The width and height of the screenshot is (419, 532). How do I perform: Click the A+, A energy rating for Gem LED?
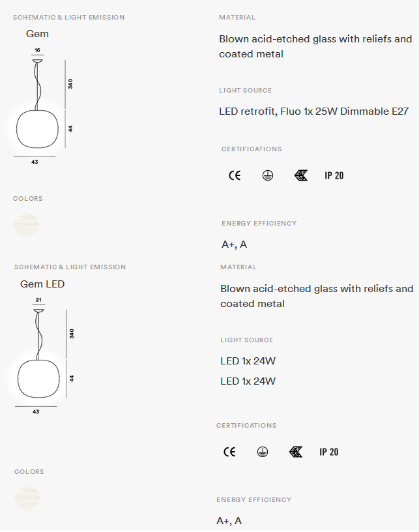click(229, 521)
